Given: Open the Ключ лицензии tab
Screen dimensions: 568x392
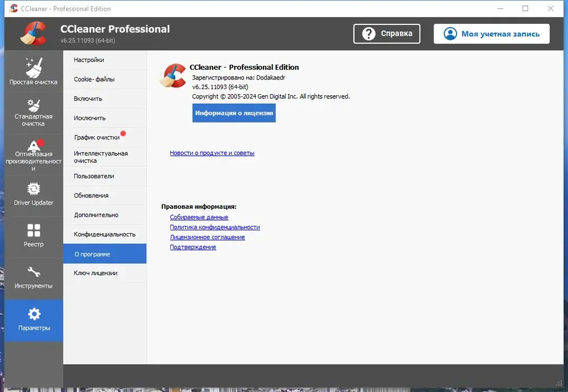Looking at the screenshot, I should pyautogui.click(x=105, y=273).
